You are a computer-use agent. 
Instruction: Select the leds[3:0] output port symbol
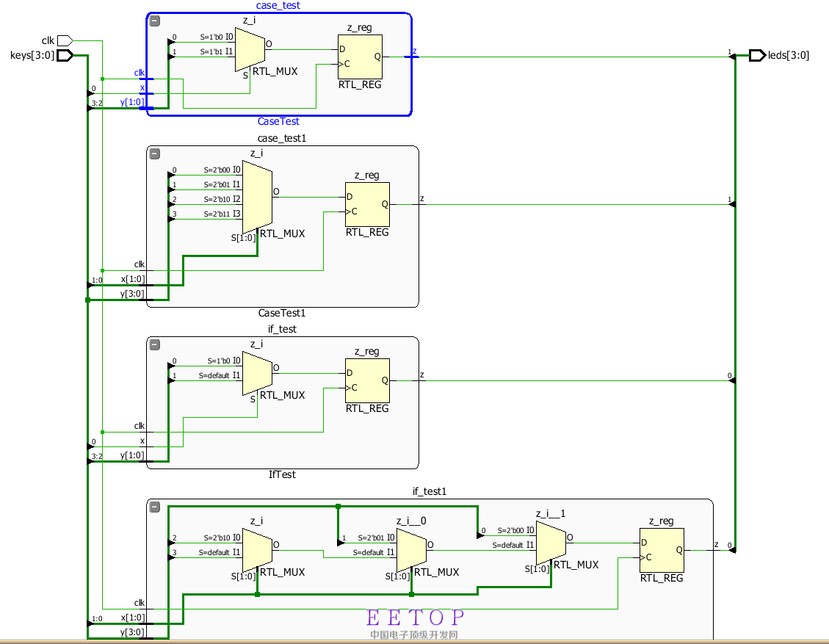point(758,55)
